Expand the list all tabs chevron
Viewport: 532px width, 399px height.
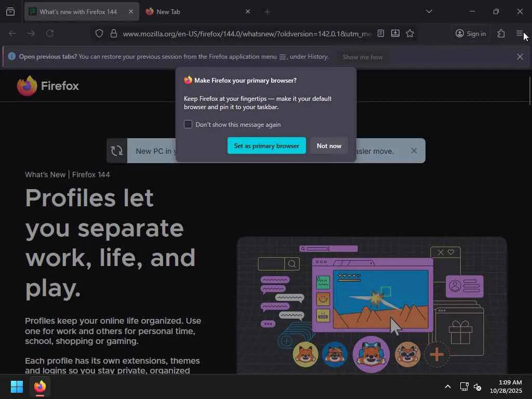pos(429,11)
